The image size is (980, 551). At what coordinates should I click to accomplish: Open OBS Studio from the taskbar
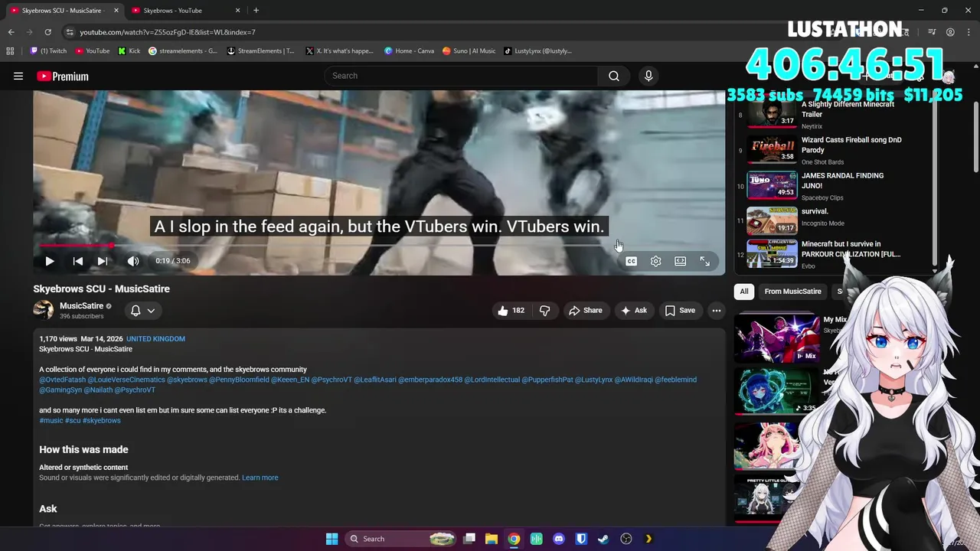626,539
